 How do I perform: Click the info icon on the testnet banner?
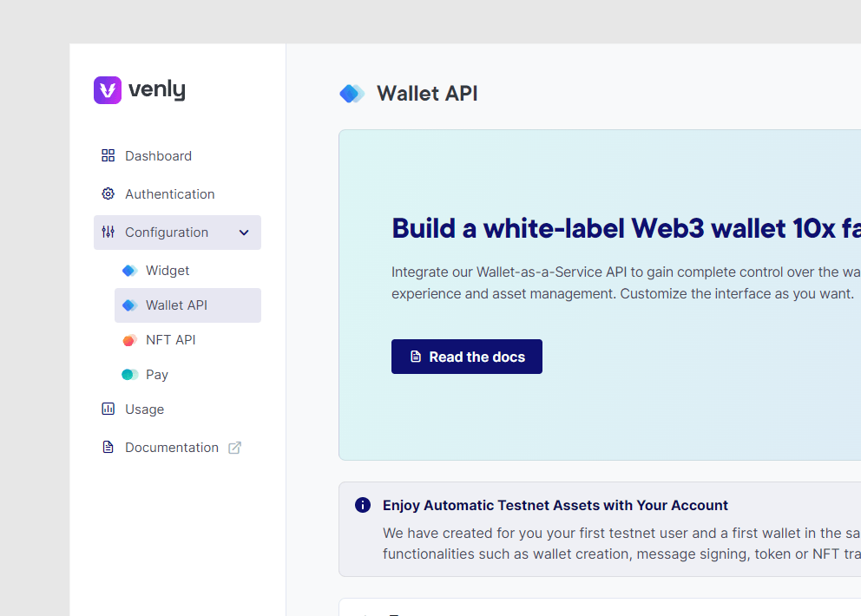click(363, 505)
